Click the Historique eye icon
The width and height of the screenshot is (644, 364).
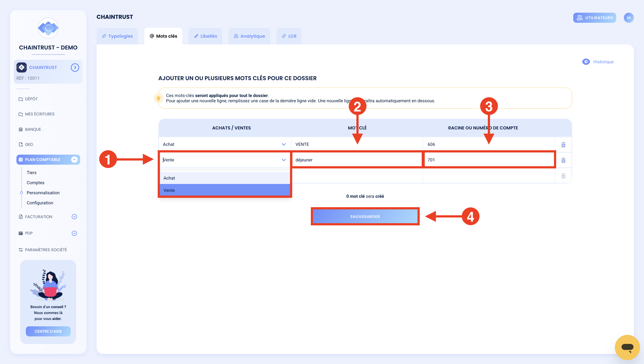[x=586, y=62]
